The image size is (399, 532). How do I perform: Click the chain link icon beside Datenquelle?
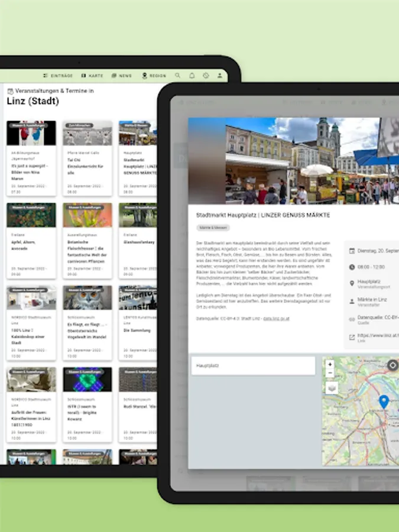point(352,319)
